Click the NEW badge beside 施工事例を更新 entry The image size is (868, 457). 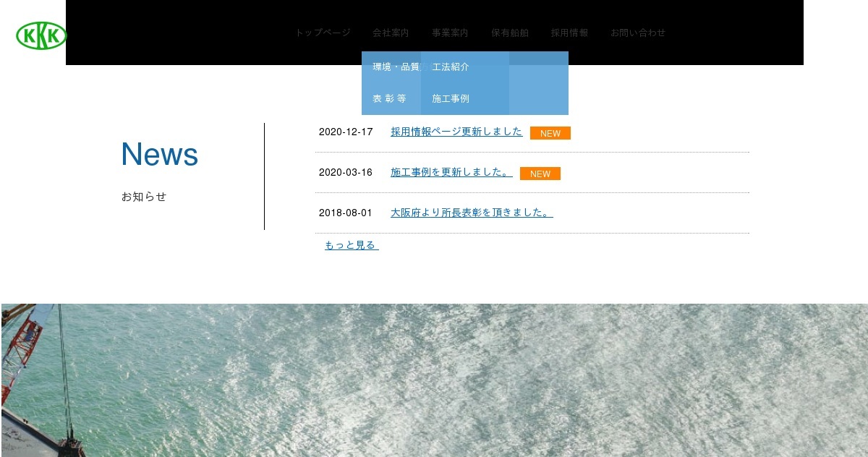pyautogui.click(x=540, y=174)
